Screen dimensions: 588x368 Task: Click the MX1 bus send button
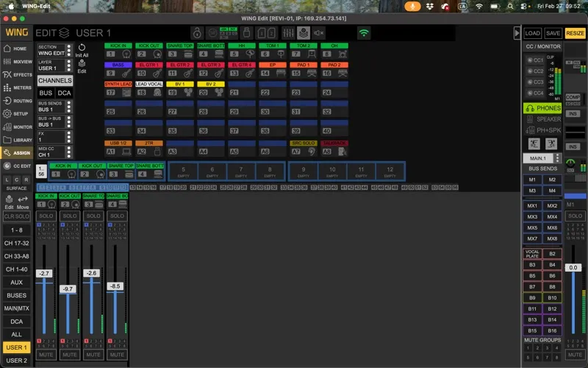click(x=532, y=206)
